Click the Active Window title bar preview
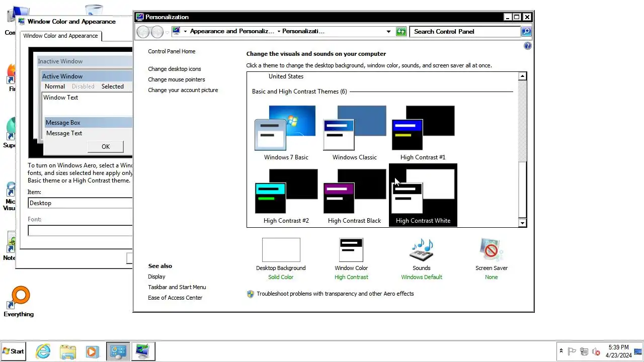 point(87,76)
